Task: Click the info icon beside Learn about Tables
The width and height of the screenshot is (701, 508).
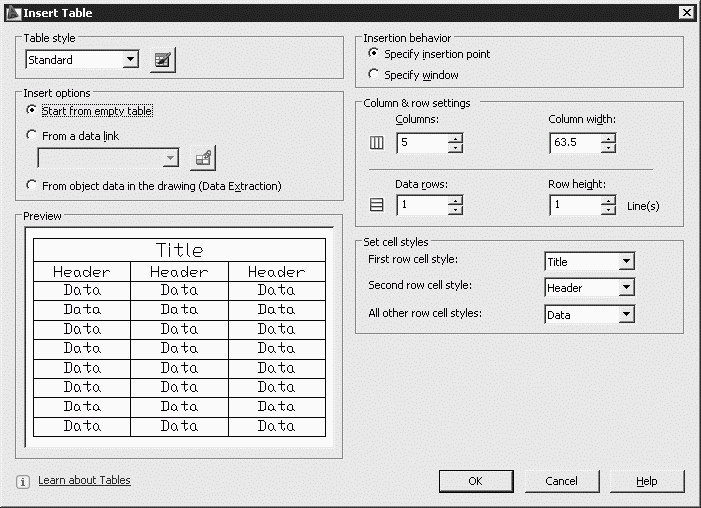Action: (x=23, y=482)
